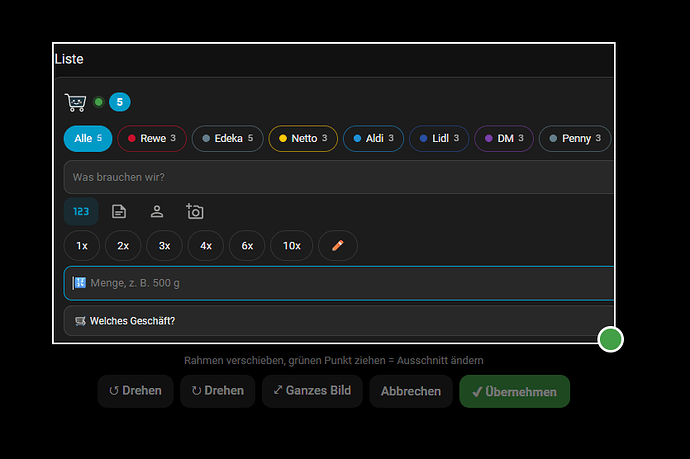Click the green online status dot
The height and width of the screenshot is (459, 690).
pyautogui.click(x=99, y=102)
